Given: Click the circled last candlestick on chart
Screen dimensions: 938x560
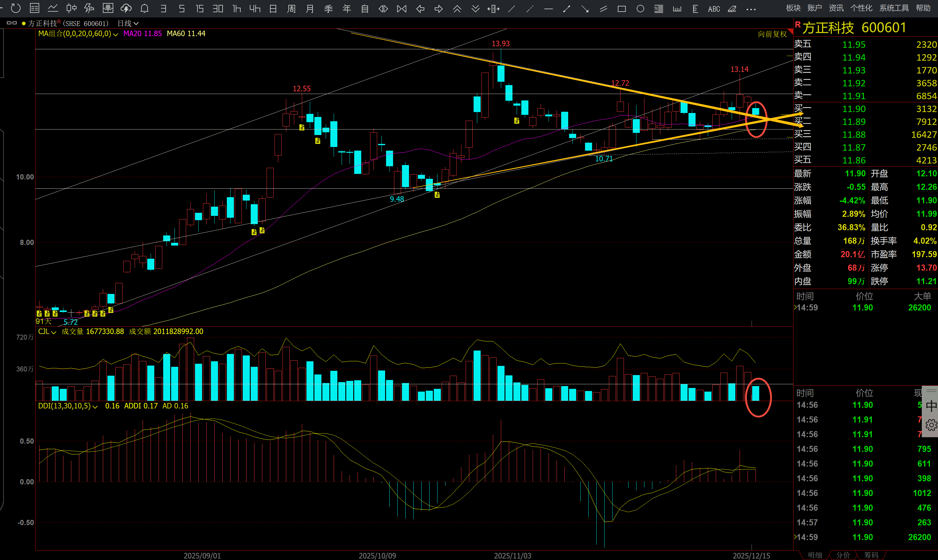Looking at the screenshot, I should tap(756, 112).
